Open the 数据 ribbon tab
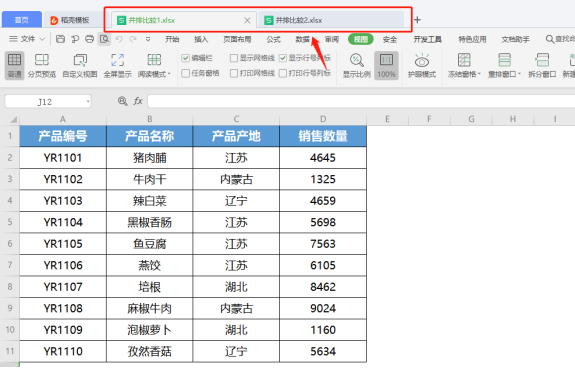 coord(303,39)
